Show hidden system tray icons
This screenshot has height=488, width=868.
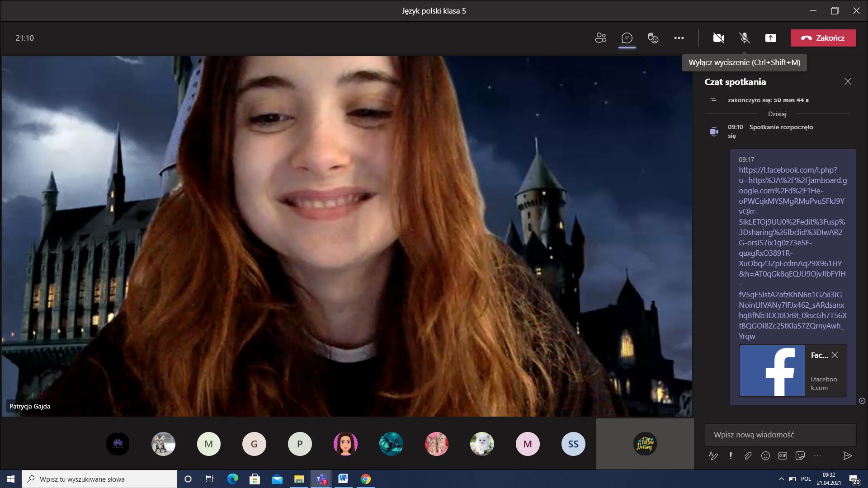tap(781, 479)
